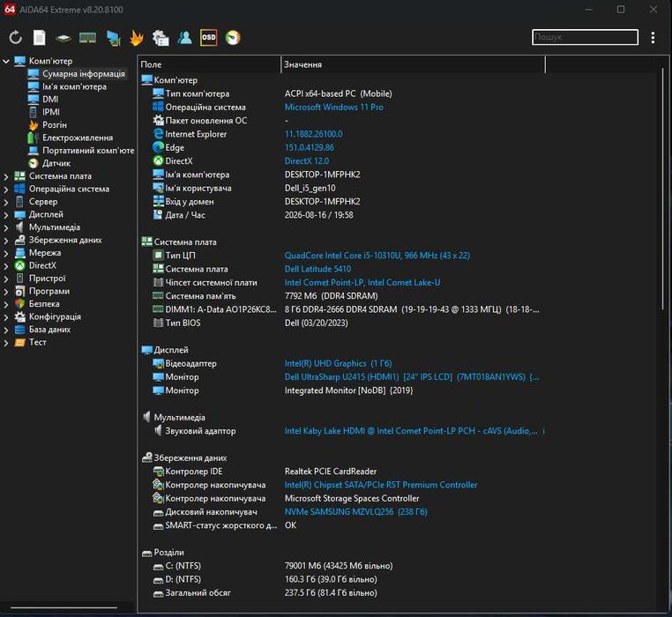Toggle the OSD panel icon
672x617 pixels.
pos(209,38)
